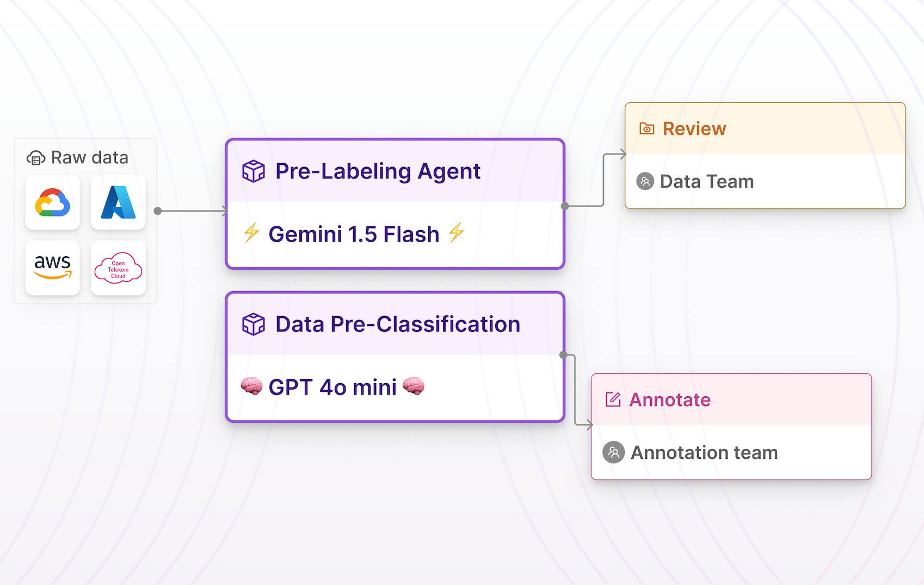The image size is (924, 585).
Task: Open the Annotate stage header
Action: click(731, 400)
